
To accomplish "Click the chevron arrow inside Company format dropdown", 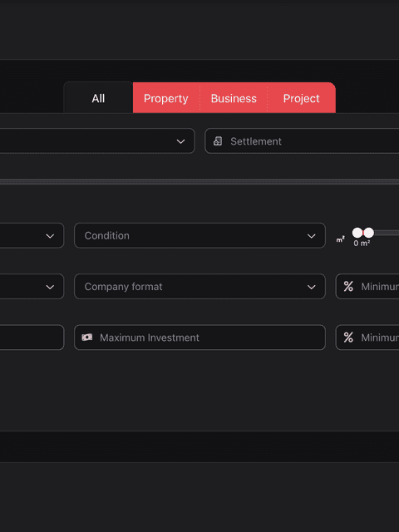I will pos(311,287).
